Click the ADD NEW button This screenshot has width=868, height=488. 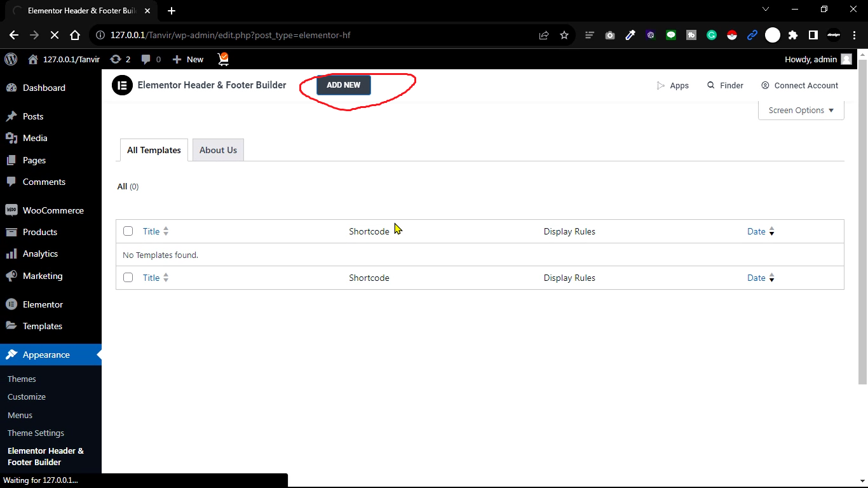pyautogui.click(x=343, y=85)
